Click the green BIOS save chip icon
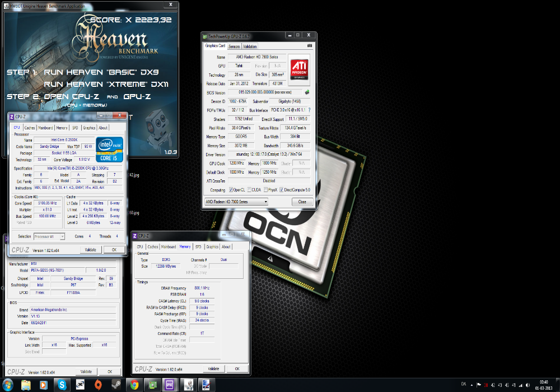 tap(307, 92)
